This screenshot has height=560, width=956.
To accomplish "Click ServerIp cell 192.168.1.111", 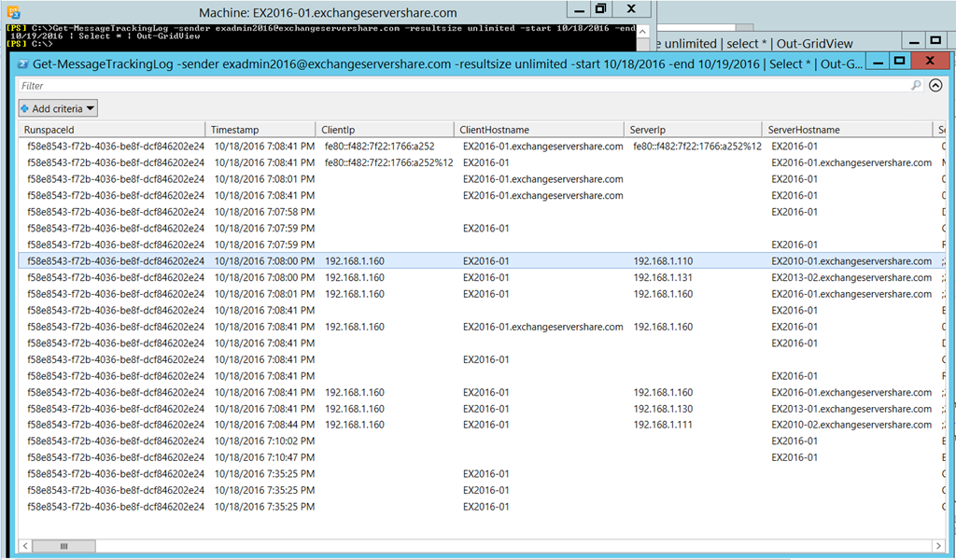I will (x=663, y=425).
